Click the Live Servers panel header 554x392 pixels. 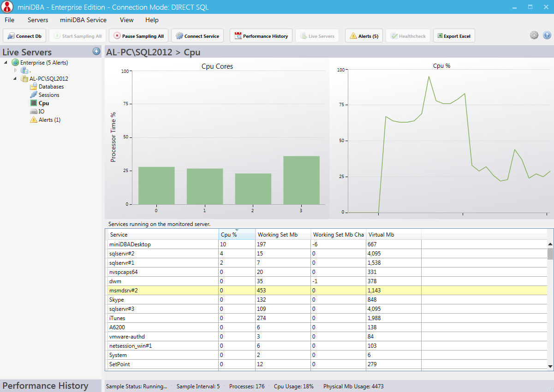[x=51, y=52]
